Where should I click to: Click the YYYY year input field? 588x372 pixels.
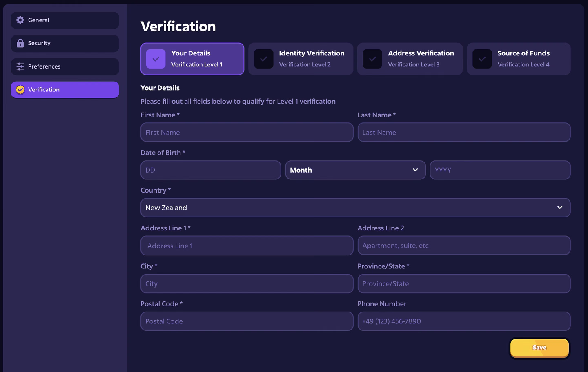[x=500, y=170]
